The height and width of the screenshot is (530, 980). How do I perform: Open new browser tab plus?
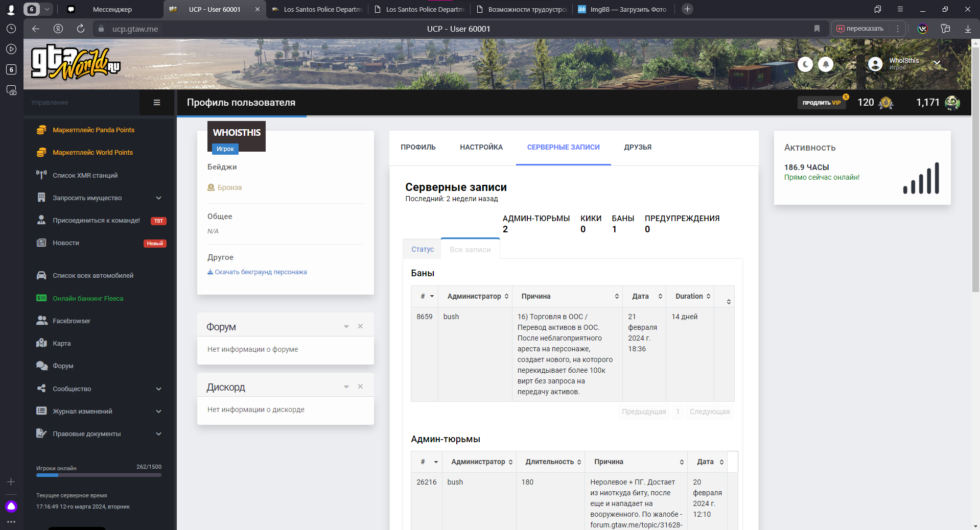[x=688, y=9]
